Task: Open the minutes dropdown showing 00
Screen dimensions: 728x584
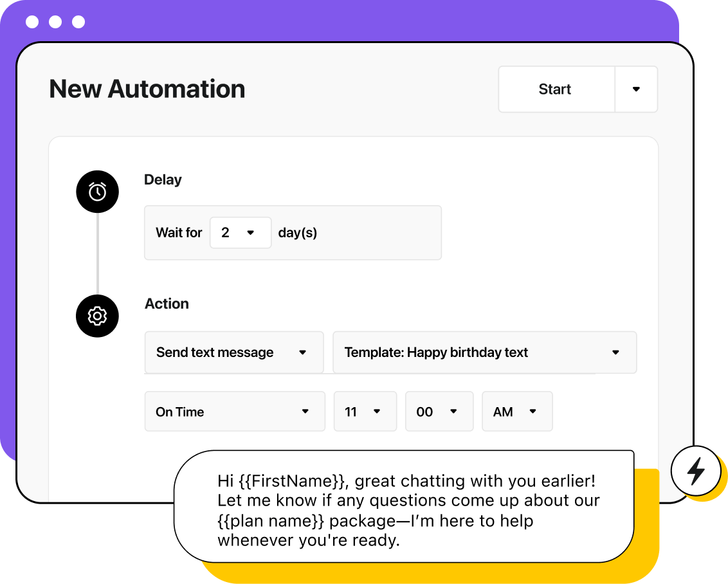Action: point(439,411)
